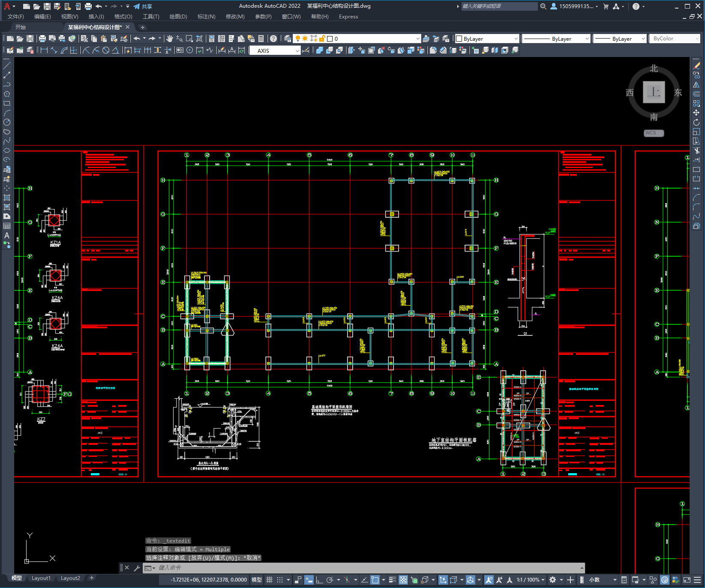Open the color control ByLayer dropdown
This screenshot has width=705, height=588.
point(487,39)
